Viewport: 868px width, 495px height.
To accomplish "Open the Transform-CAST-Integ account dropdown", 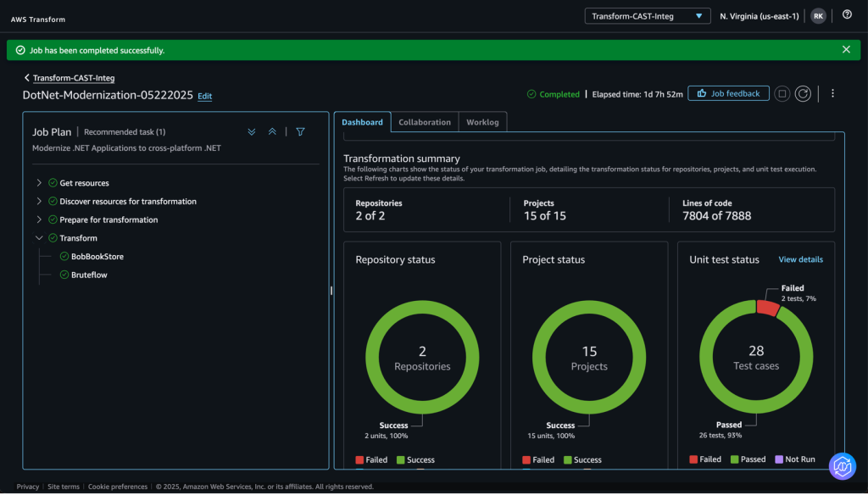I will pos(648,15).
